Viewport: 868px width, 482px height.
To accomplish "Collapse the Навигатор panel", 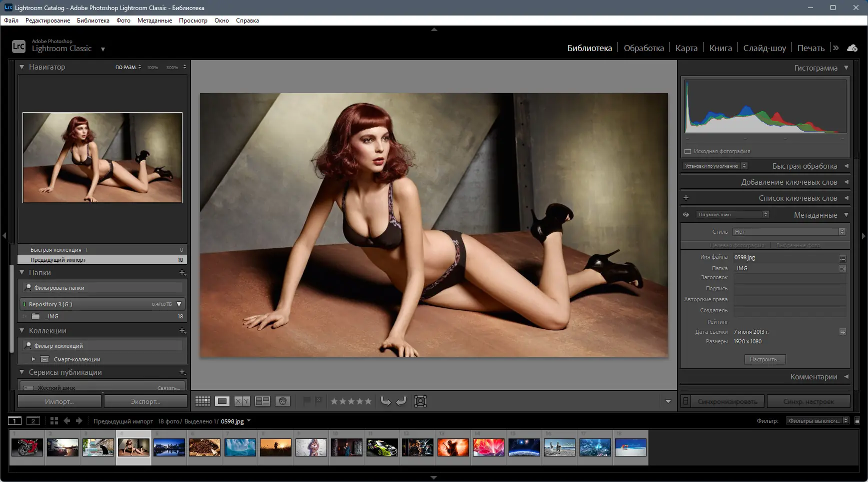I will click(22, 67).
